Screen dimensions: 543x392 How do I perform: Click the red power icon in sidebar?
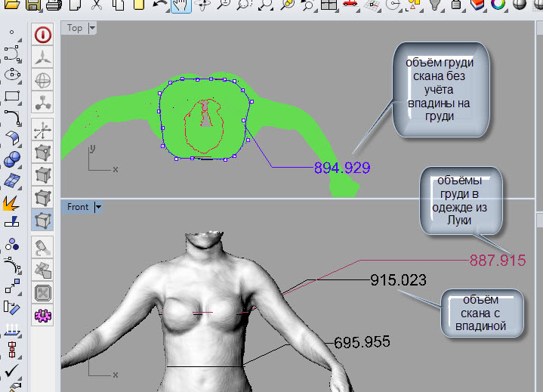(43, 35)
